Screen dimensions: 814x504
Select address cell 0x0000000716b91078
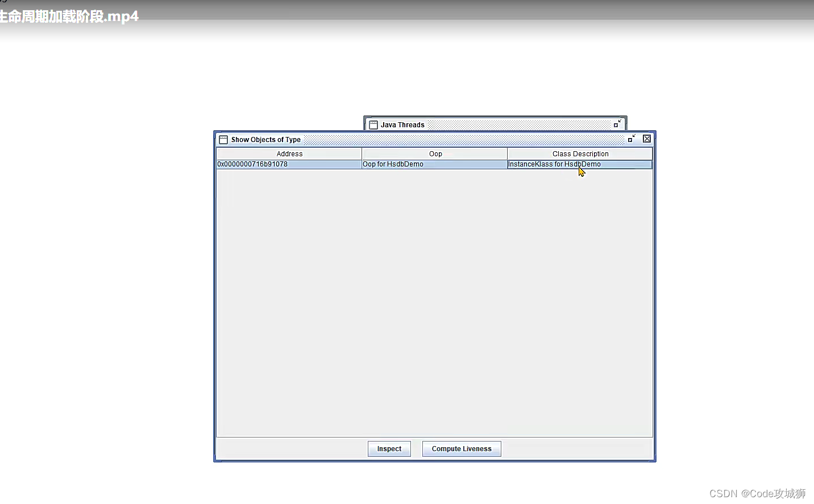coord(289,164)
